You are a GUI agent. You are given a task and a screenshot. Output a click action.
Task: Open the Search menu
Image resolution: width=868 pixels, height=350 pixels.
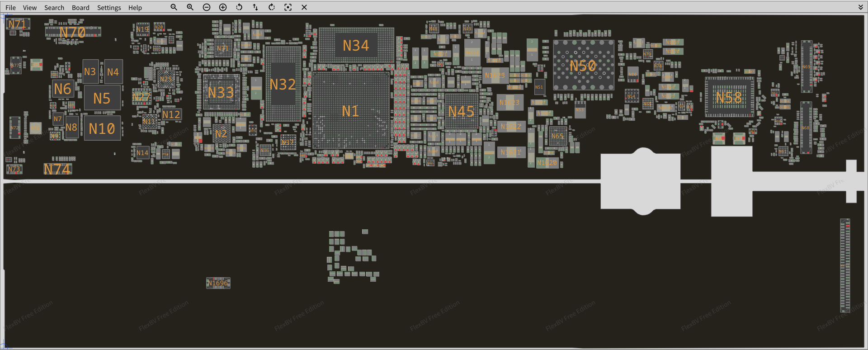pyautogui.click(x=54, y=8)
